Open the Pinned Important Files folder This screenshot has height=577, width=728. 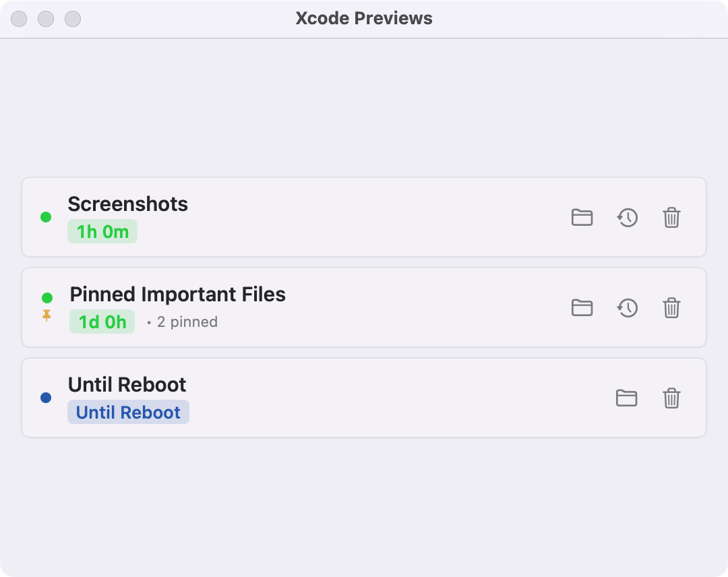[582, 308]
